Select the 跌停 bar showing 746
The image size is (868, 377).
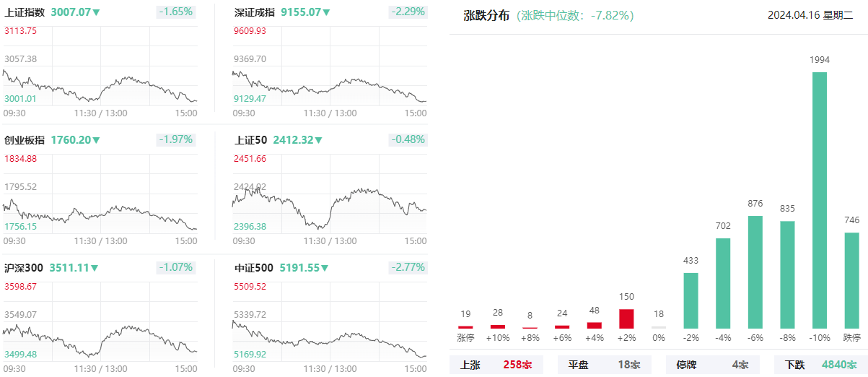[852, 280]
